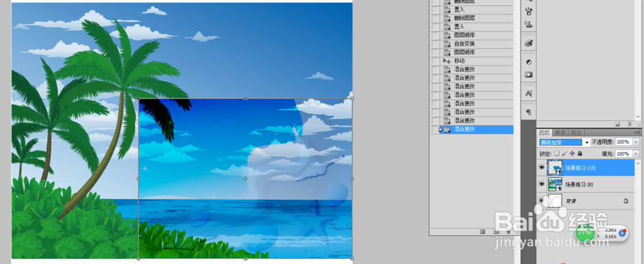Open the 填充 fill slider arrow
This screenshot has height=264, width=644.
(x=637, y=153)
